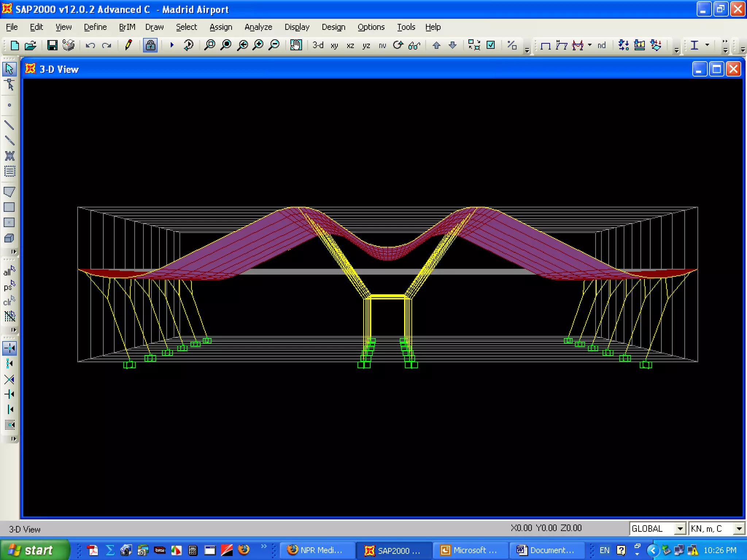The image size is (747, 560).
Task: Switch to xz plane view button
Action: tap(350, 46)
